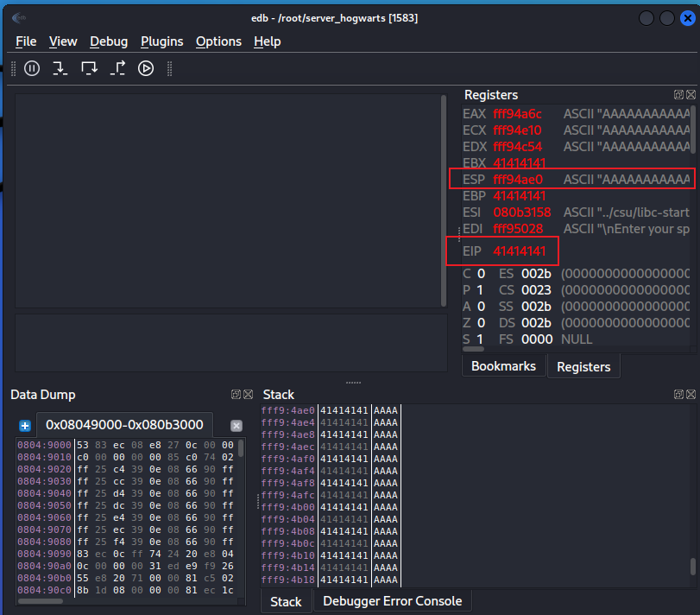Viewport: 700px width, 615px height.
Task: Click the Pause debugger toolbar icon
Action: 32,68
